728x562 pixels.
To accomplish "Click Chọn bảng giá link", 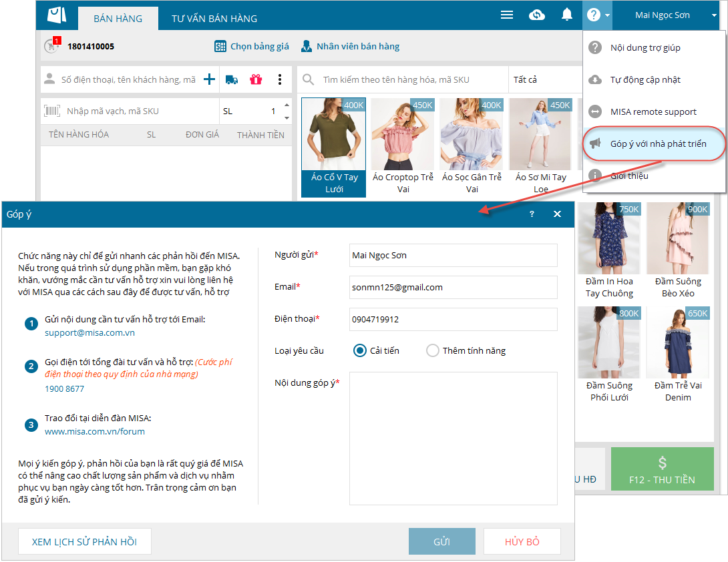I will pos(252,46).
